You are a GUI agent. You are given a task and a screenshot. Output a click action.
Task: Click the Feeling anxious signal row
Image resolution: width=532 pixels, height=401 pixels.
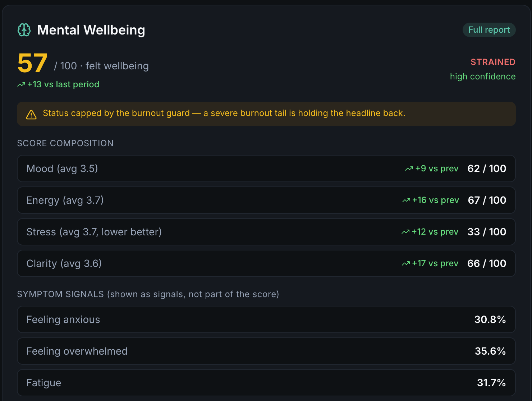(266, 319)
